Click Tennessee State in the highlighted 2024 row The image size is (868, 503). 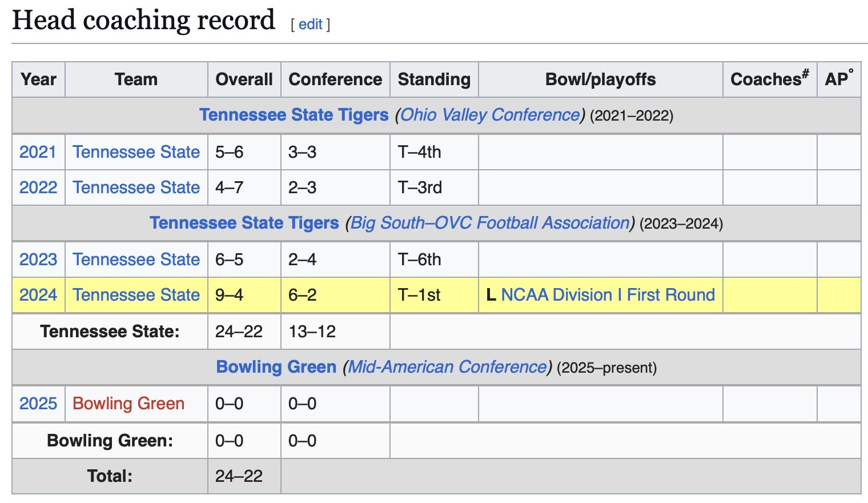tap(136, 295)
